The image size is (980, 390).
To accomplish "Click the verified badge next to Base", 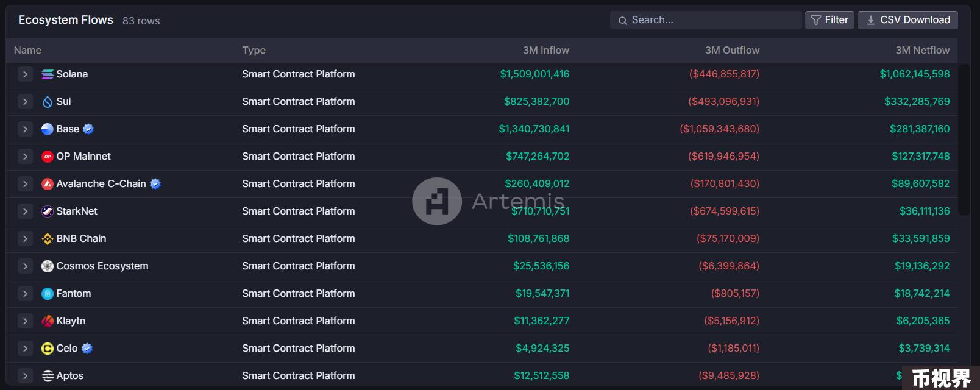I will point(88,129).
